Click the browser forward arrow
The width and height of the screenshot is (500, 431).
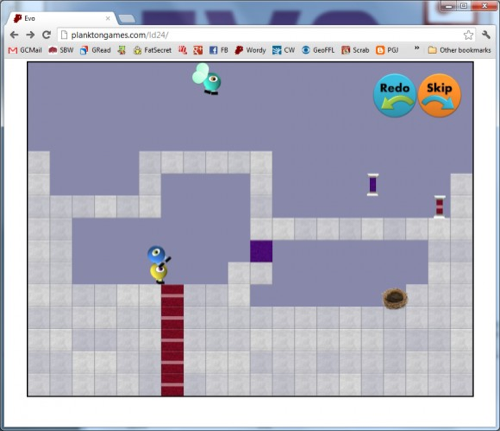[30, 35]
